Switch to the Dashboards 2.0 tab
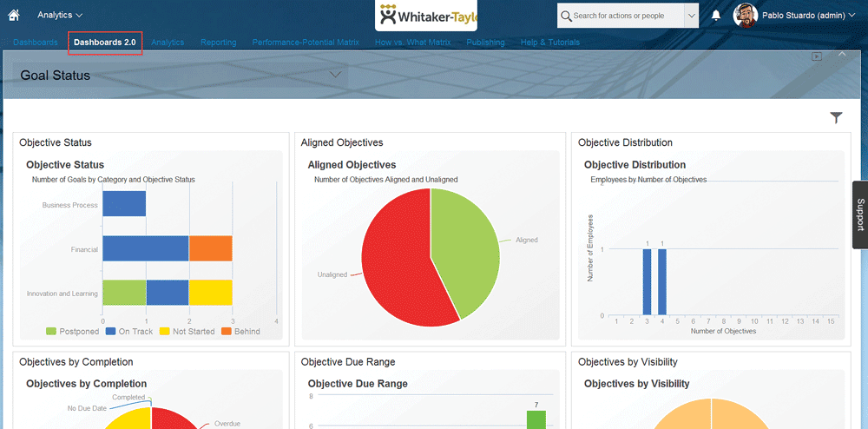Screen dimensions: 868x429 point(104,42)
